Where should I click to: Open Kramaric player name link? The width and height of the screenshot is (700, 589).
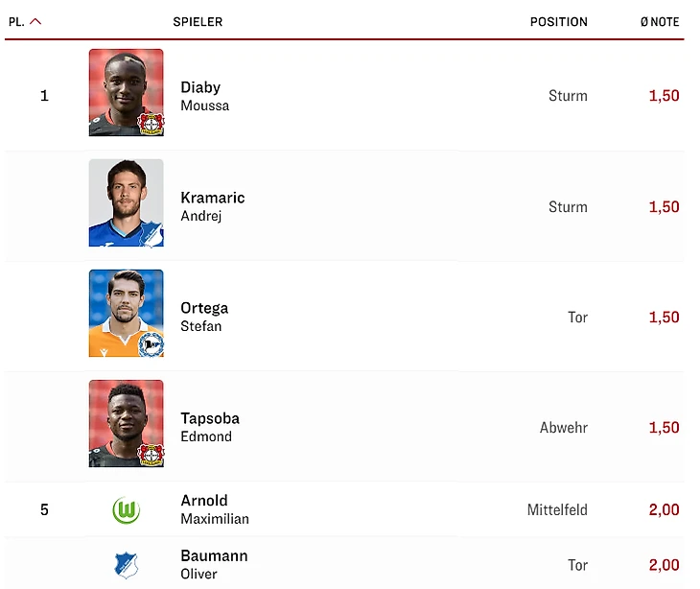[x=212, y=198]
